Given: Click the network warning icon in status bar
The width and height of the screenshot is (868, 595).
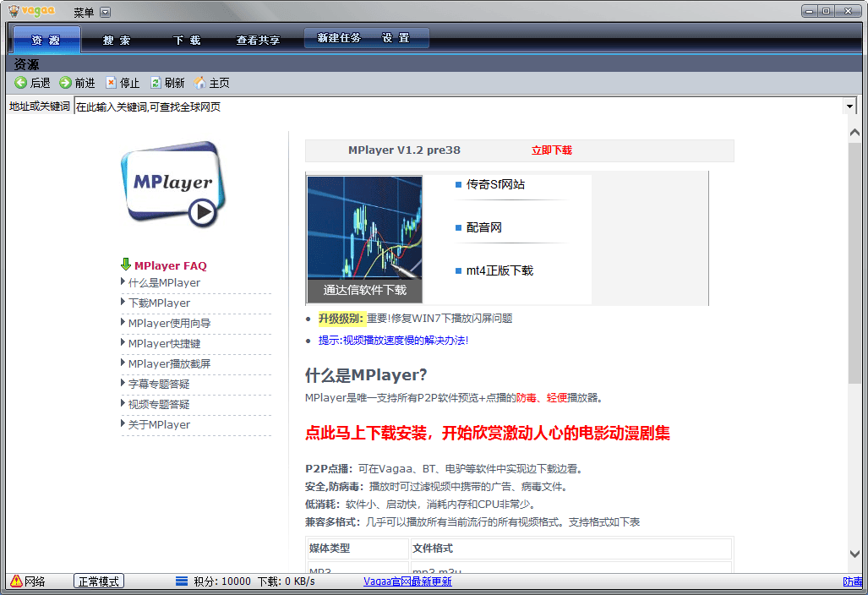Looking at the screenshot, I should pyautogui.click(x=16, y=581).
